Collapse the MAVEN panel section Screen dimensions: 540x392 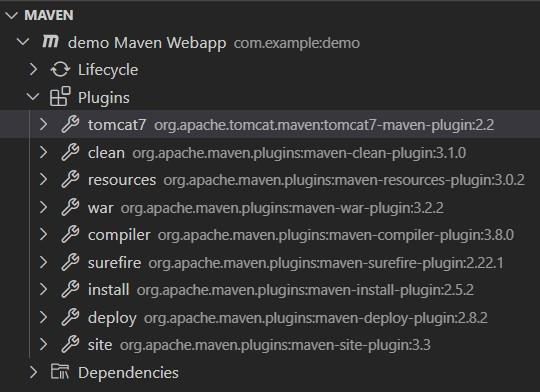point(11,15)
